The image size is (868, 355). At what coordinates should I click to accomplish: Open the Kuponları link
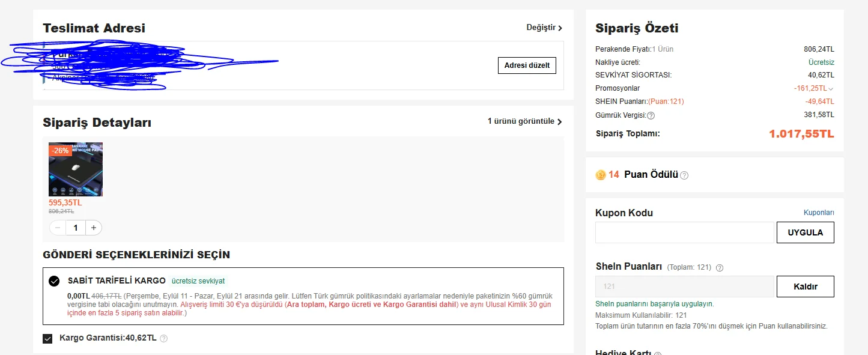[x=819, y=213]
